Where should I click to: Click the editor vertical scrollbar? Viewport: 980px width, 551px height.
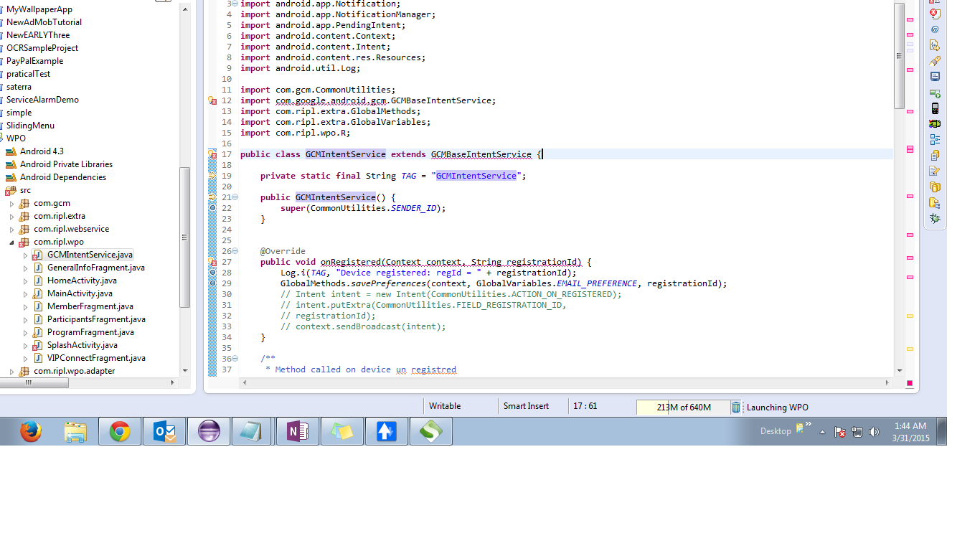899,56
